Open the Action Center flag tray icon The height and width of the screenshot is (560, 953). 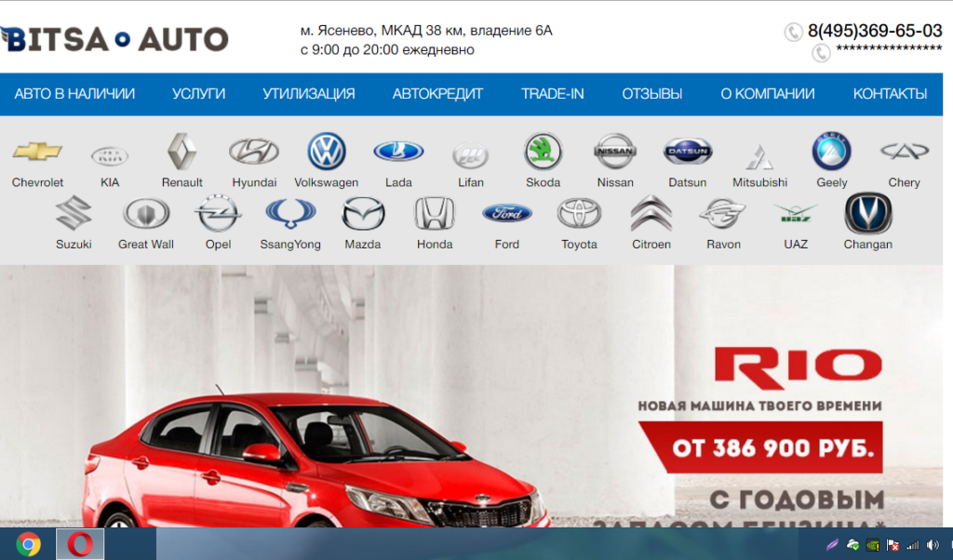(x=893, y=545)
